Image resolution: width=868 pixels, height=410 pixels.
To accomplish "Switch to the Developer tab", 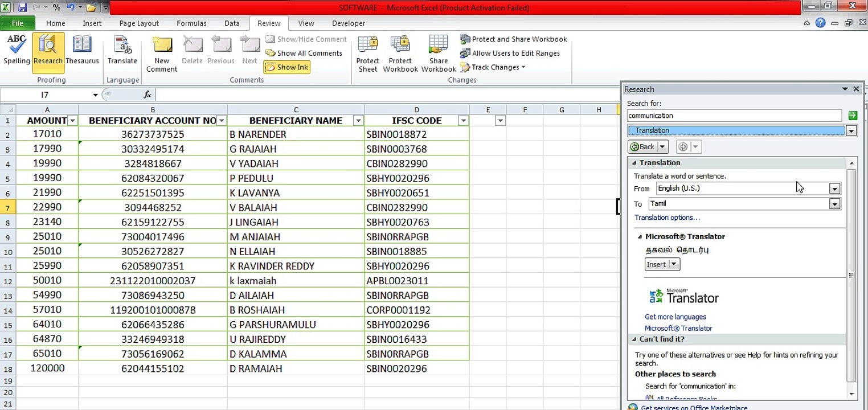I will click(349, 23).
